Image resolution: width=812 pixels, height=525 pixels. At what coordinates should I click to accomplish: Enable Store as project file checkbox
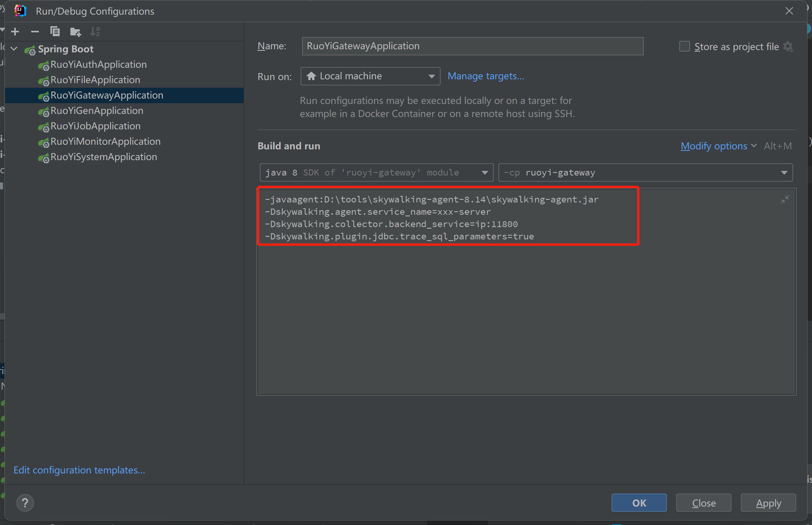pos(685,47)
